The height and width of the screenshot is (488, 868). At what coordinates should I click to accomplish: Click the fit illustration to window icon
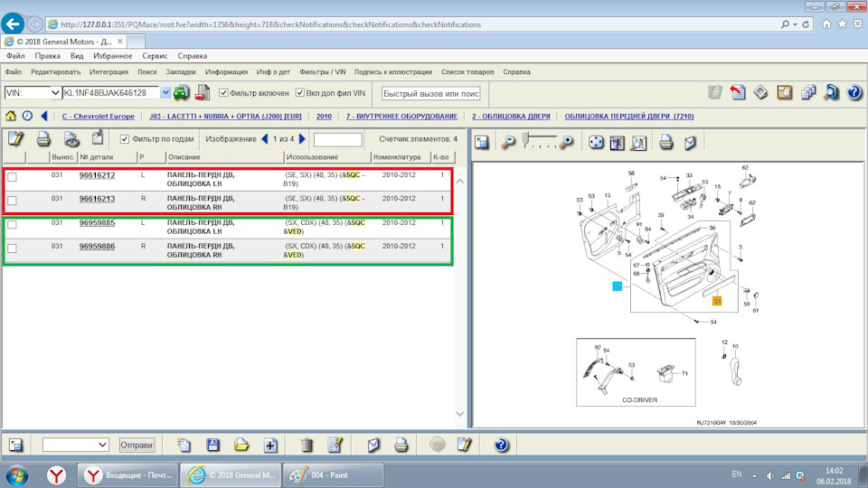point(617,143)
